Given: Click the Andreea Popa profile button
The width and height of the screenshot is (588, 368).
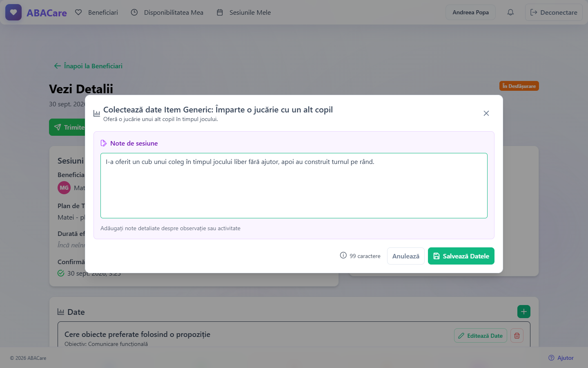Looking at the screenshot, I should coord(470,12).
